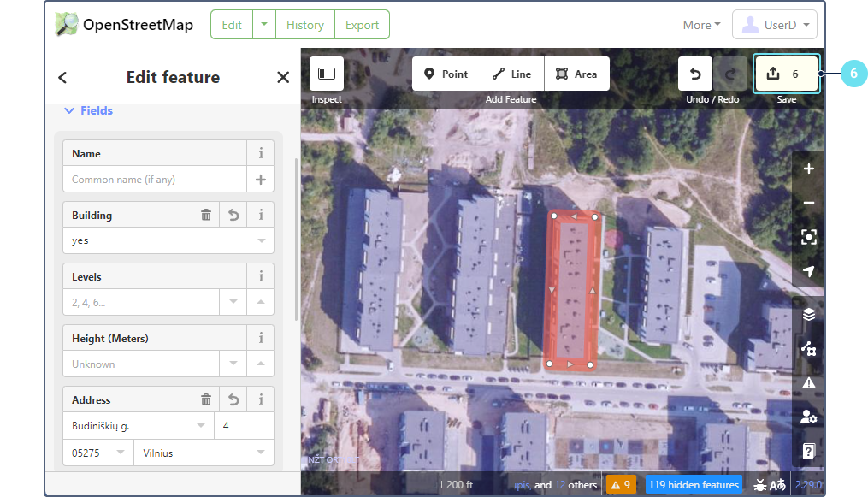Image resolution: width=868 pixels, height=497 pixels.
Task: Select the Add Area tool
Action: 577,74
